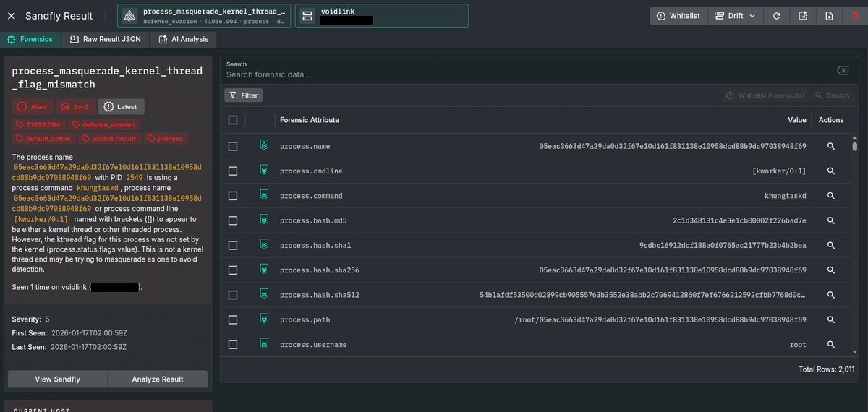The image size is (868, 412).
Task: Click the whitelist icon for process.cmdline
Action: (x=264, y=171)
